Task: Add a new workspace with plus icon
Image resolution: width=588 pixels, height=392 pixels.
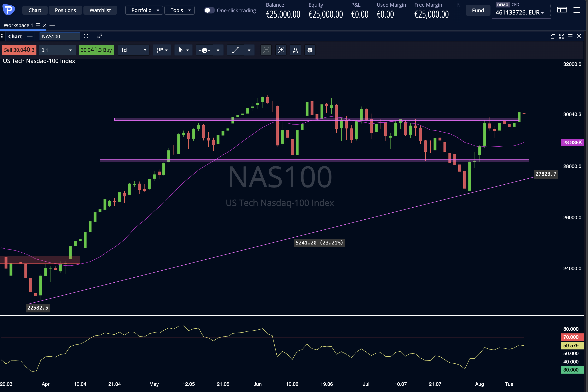Action: click(x=52, y=25)
